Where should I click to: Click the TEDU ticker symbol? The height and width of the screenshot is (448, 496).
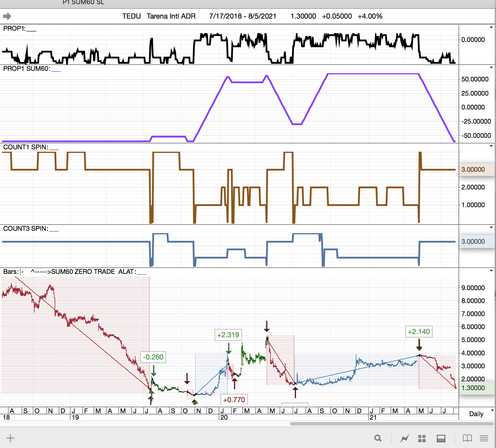(131, 16)
